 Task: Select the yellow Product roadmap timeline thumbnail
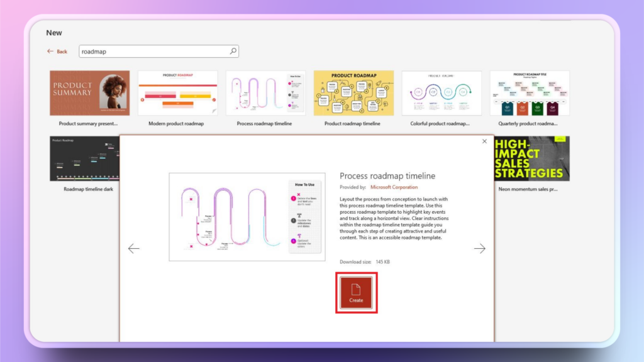(x=353, y=93)
